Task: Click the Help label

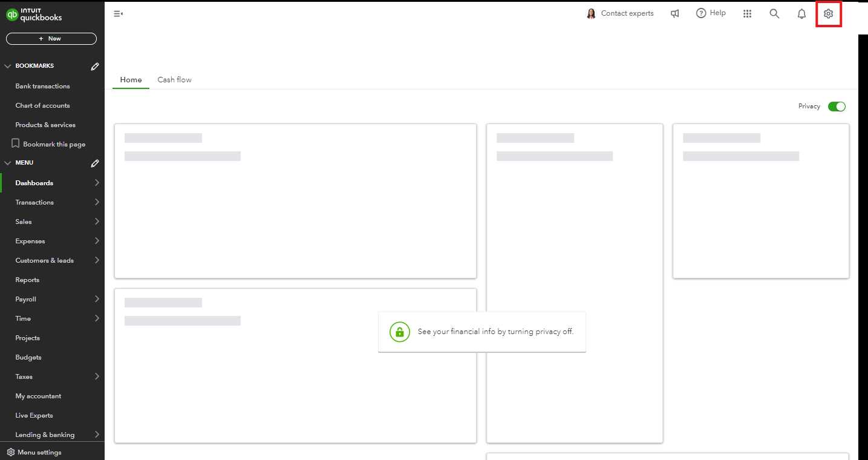Action: pos(717,13)
